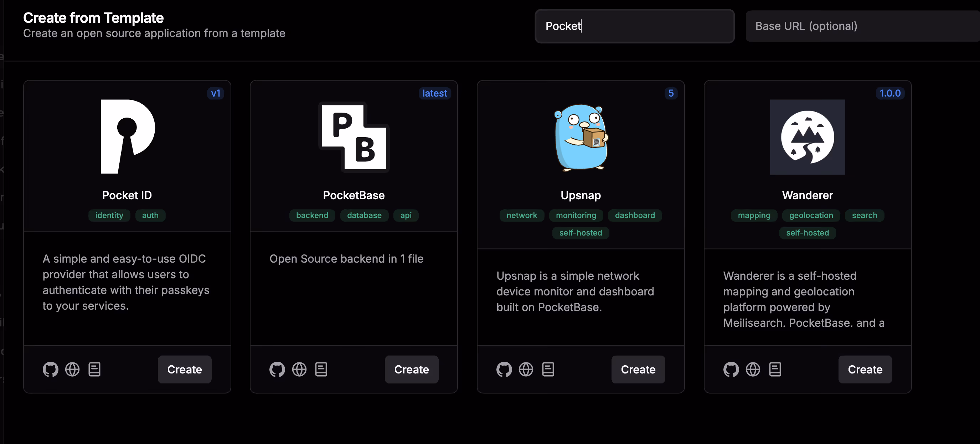
Task: Click the Upsnap gopher logo thumbnail
Action: pyautogui.click(x=581, y=137)
